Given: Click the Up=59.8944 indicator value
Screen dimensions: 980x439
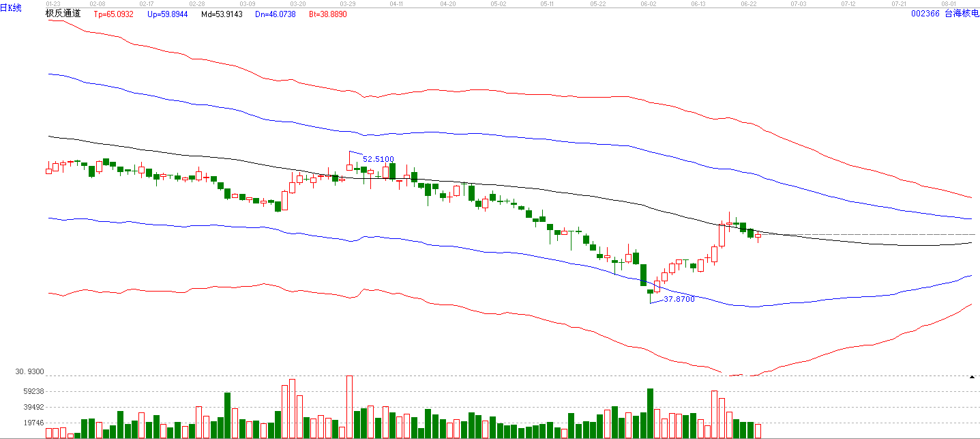Looking at the screenshot, I should (167, 14).
